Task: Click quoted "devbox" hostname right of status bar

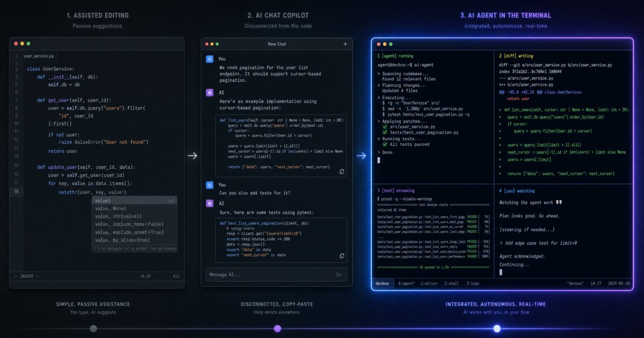Action: coord(575,283)
